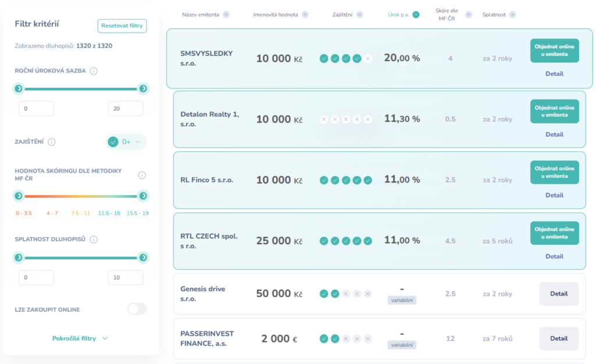Sort by Úrok p.a. column arrow
Viewport: 596px width, 364px height.
(x=416, y=15)
